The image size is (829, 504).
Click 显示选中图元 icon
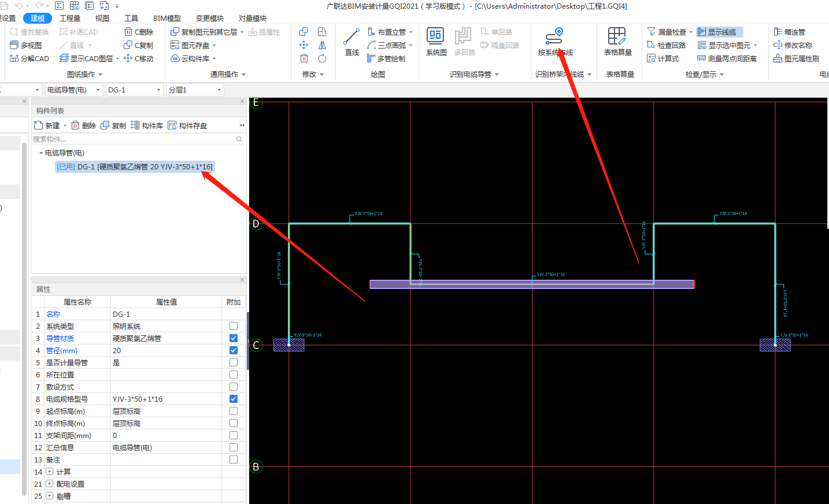pyautogui.click(x=702, y=45)
